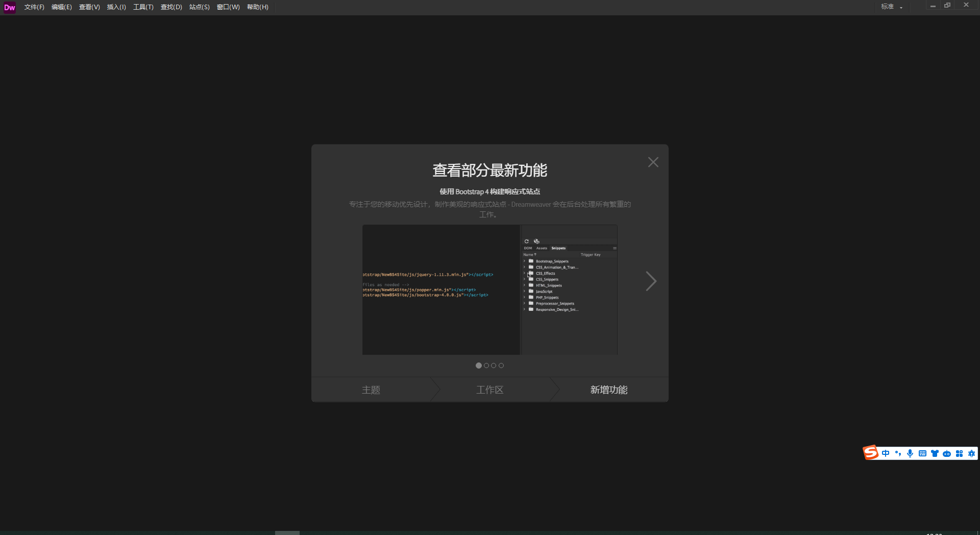
Task: Click the Sogou input method S logo
Action: pos(871,452)
